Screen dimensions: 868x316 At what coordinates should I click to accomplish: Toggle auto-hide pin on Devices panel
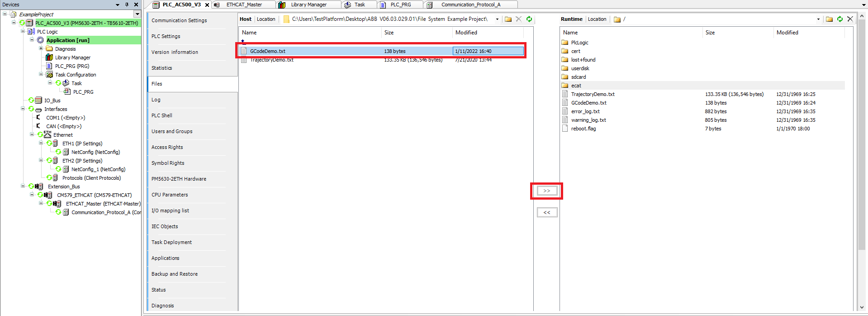point(127,5)
